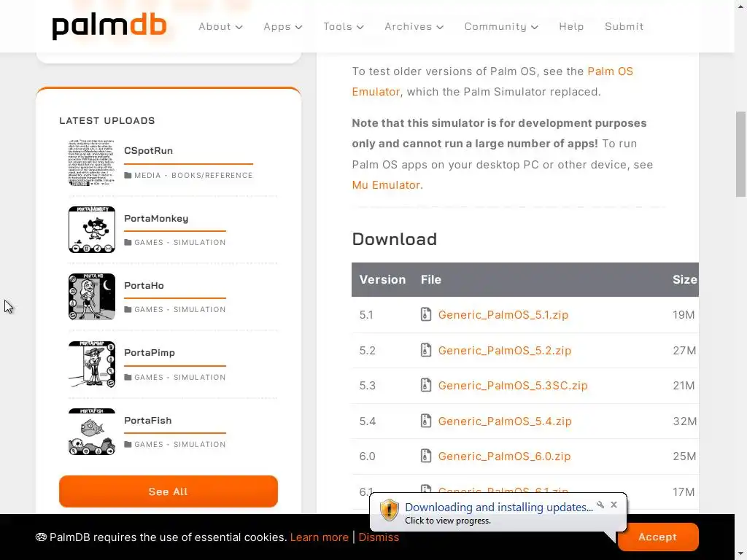747x560 pixels.
Task: Open the Submit page
Action: point(624,27)
